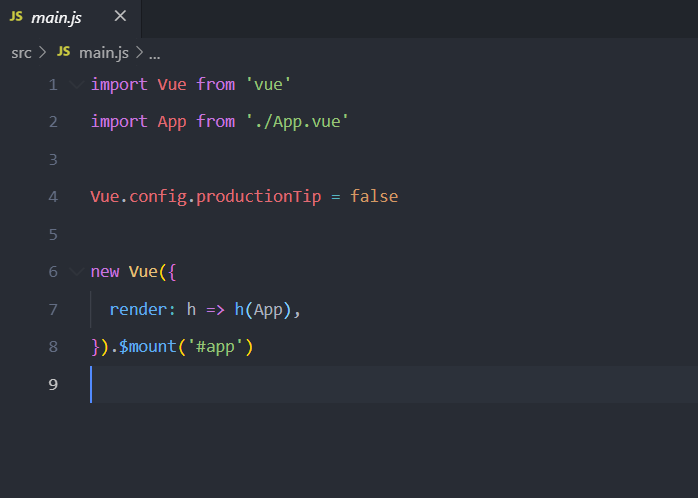The width and height of the screenshot is (698, 498).
Task: Click line number 4 in the gutter
Action: (x=52, y=197)
